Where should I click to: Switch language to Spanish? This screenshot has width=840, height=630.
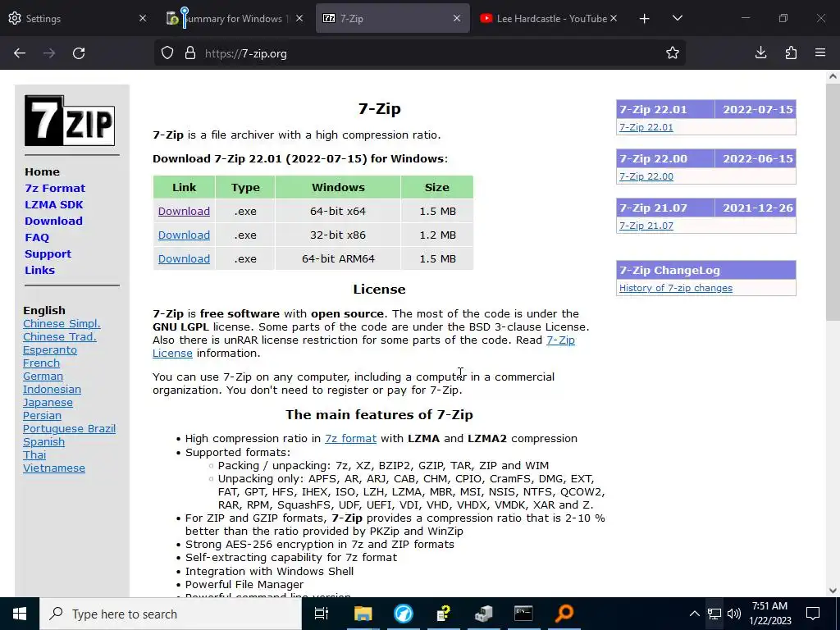[x=43, y=441]
